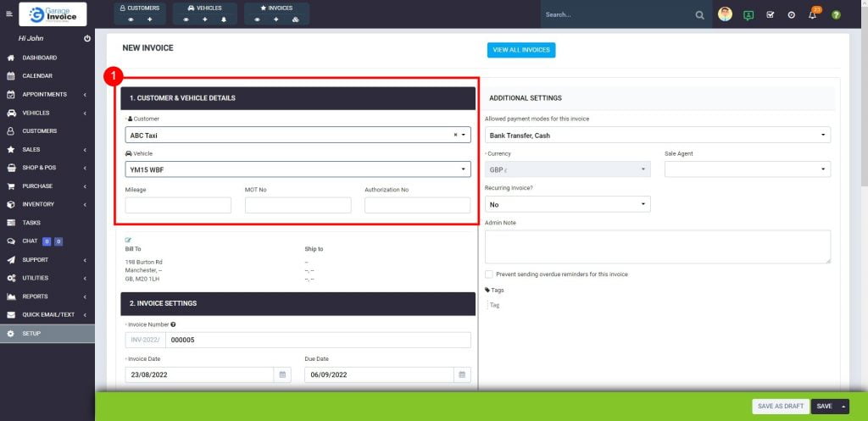Expand the Shop & POS sidebar menu

(47, 168)
